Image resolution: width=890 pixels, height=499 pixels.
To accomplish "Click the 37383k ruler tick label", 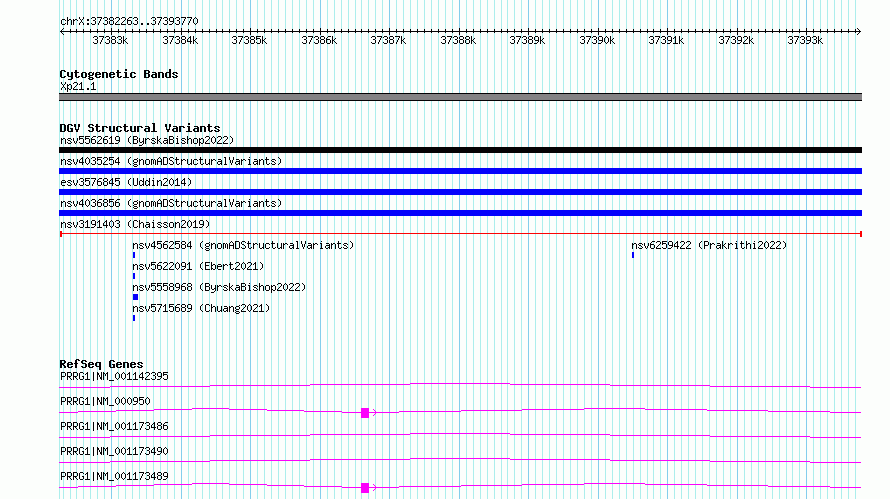I will [x=110, y=40].
